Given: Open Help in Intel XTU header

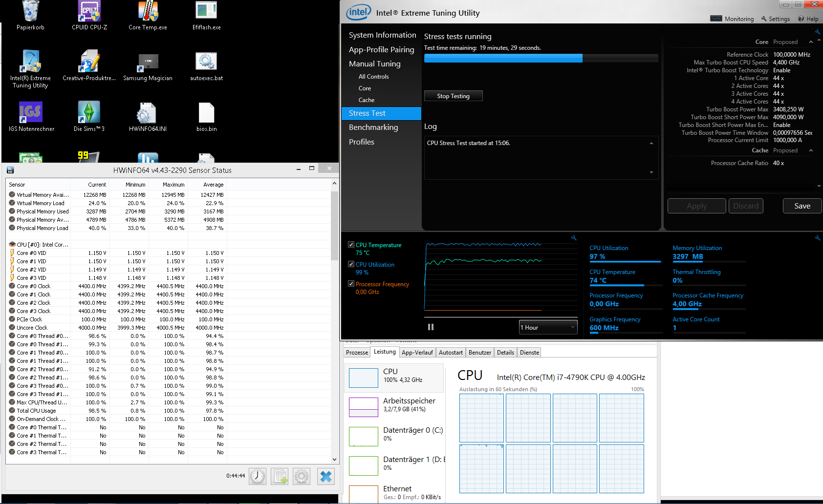Looking at the screenshot, I should pyautogui.click(x=808, y=19).
